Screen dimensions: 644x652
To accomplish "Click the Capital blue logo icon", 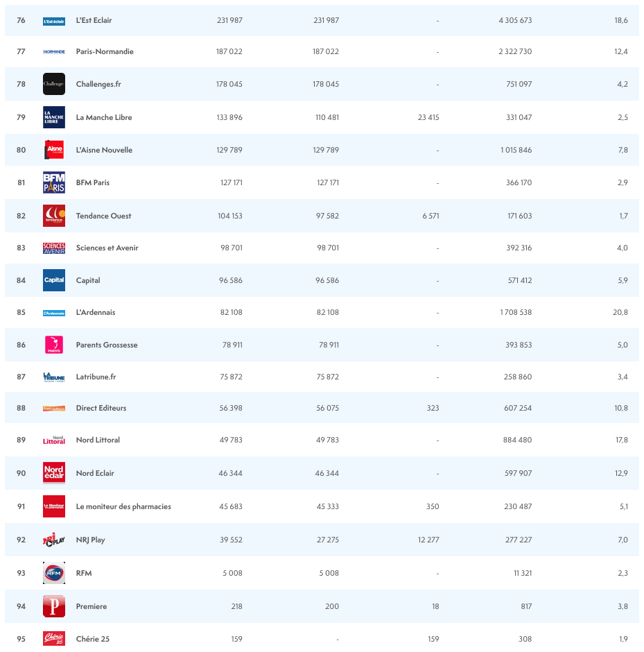I will pyautogui.click(x=54, y=280).
